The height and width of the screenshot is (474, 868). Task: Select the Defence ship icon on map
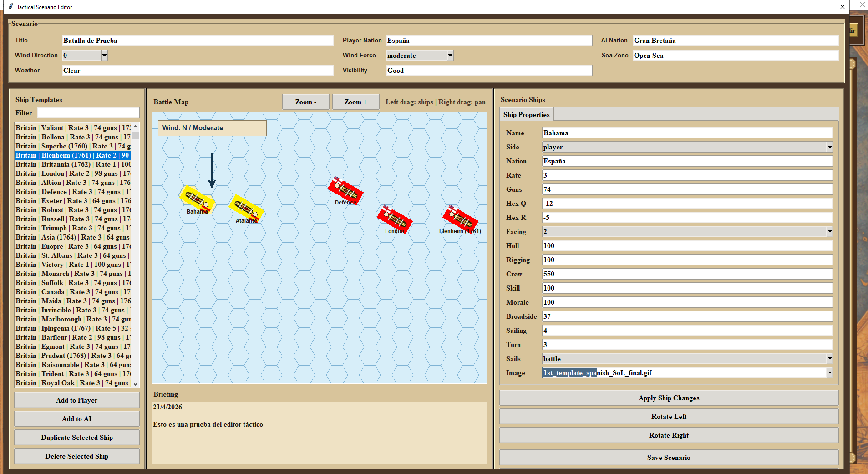[x=345, y=190]
